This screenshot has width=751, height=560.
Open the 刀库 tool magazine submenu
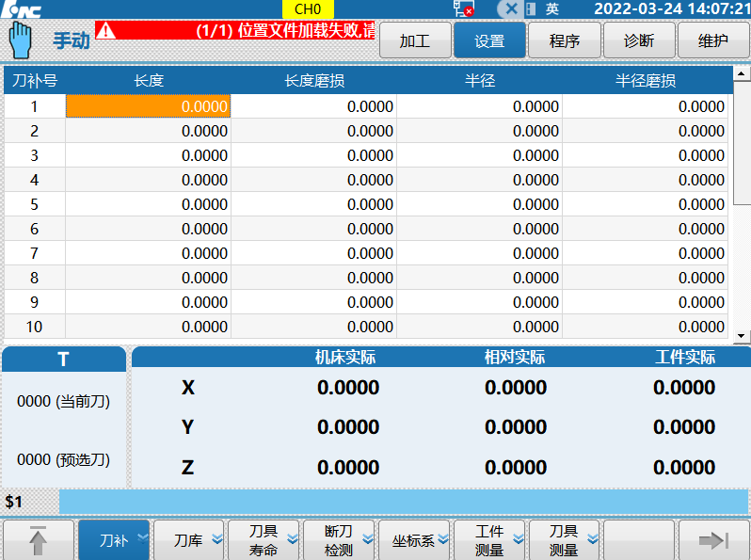189,540
